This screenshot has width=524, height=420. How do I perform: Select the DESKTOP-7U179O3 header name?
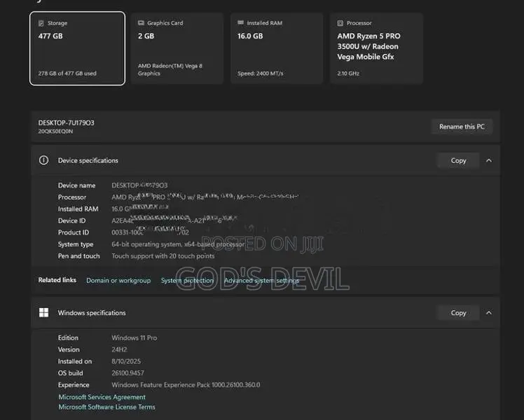pyautogui.click(x=66, y=123)
